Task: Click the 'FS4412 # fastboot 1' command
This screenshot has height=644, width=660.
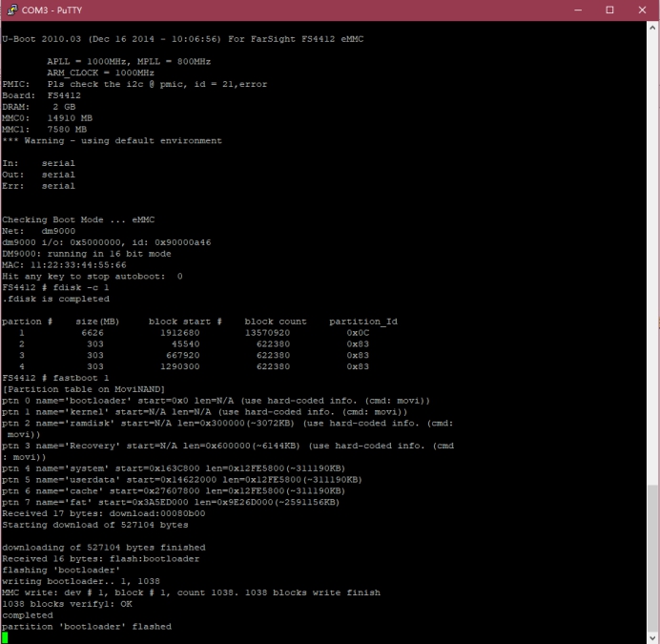Action: 55,378
